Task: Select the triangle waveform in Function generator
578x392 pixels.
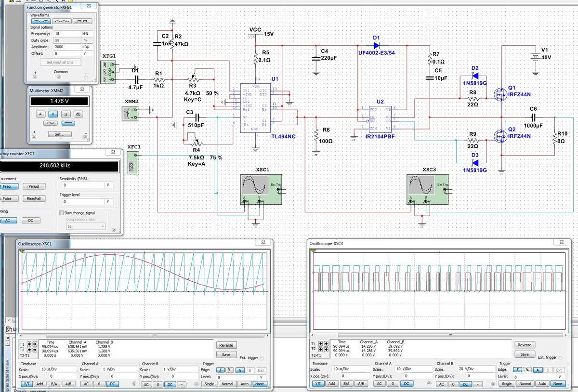Action: pyautogui.click(x=63, y=22)
